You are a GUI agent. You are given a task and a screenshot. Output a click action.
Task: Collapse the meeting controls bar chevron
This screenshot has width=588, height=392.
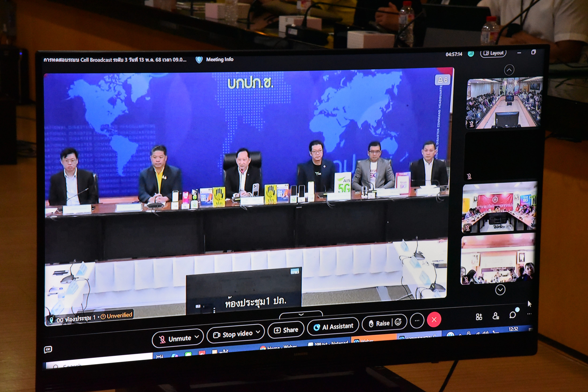click(x=301, y=314)
